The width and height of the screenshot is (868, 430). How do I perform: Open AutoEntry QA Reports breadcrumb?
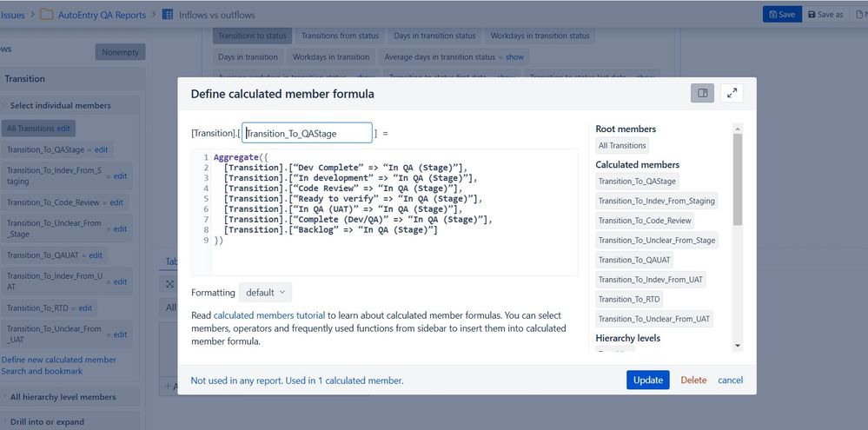(102, 15)
